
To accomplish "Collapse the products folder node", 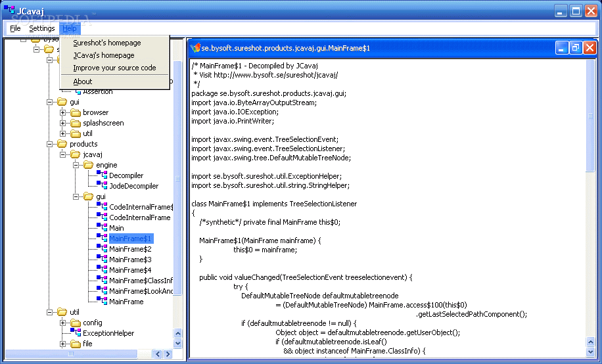I will pyautogui.click(x=49, y=144).
